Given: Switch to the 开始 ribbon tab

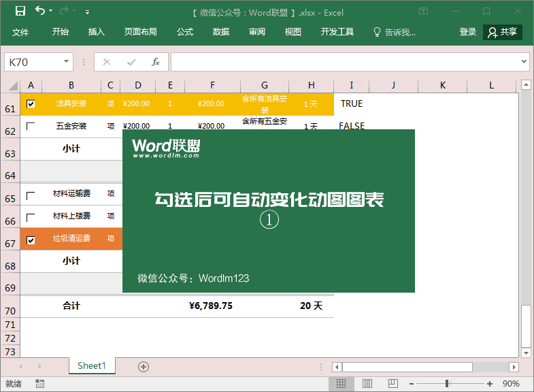Looking at the screenshot, I should 61,32.
